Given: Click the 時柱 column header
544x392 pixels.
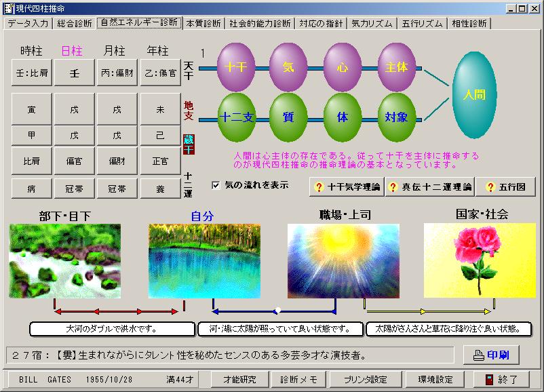Looking at the screenshot, I should (31, 51).
